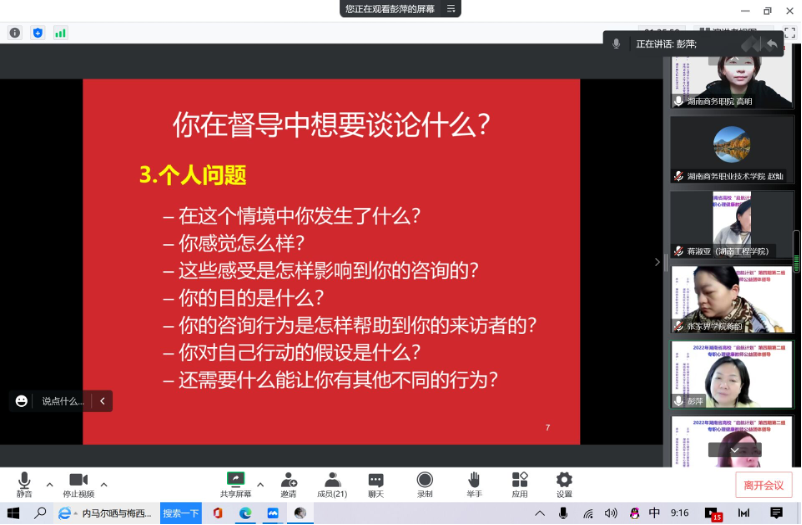Screen dimensions: 802x525
Task: Collapse the chat bar with the left chevron
Action: (102, 401)
